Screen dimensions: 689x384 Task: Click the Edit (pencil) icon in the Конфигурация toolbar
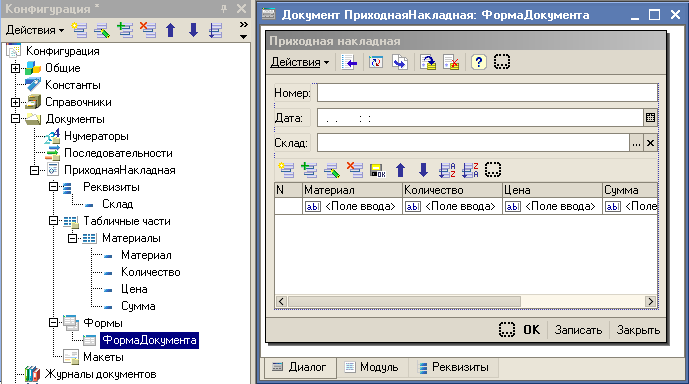click(x=102, y=30)
